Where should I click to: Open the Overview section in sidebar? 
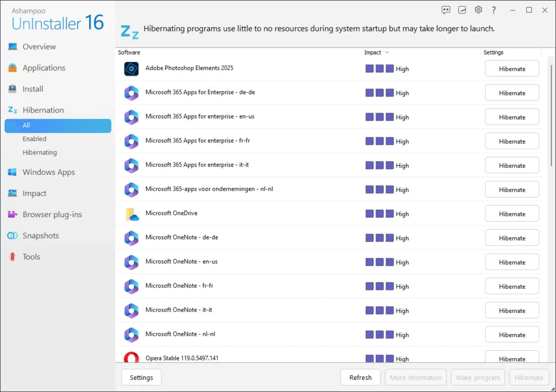point(39,47)
